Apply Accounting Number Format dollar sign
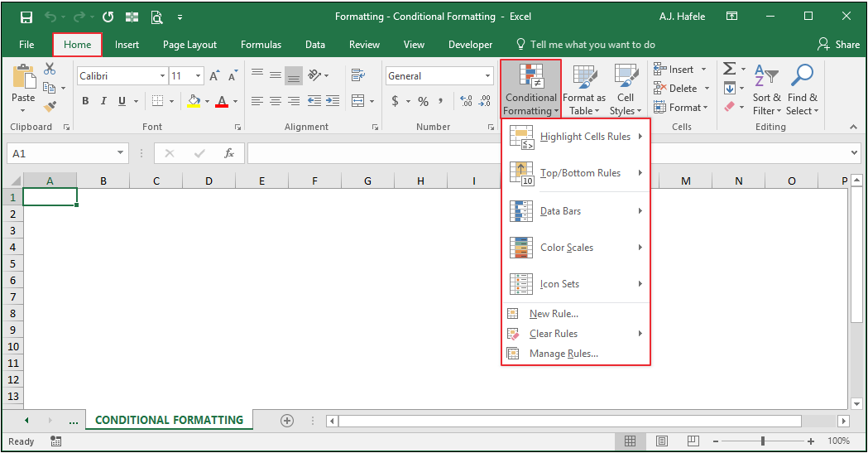 coord(395,101)
